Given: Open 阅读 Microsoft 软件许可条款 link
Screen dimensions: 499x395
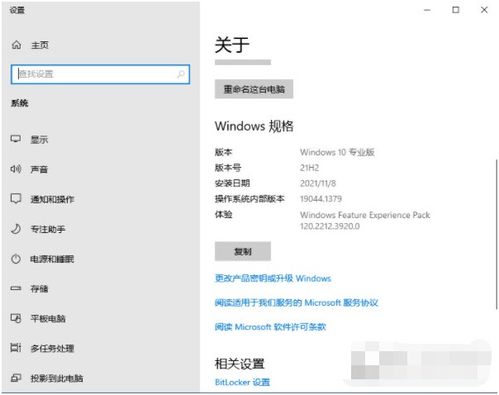Looking at the screenshot, I should [270, 327].
